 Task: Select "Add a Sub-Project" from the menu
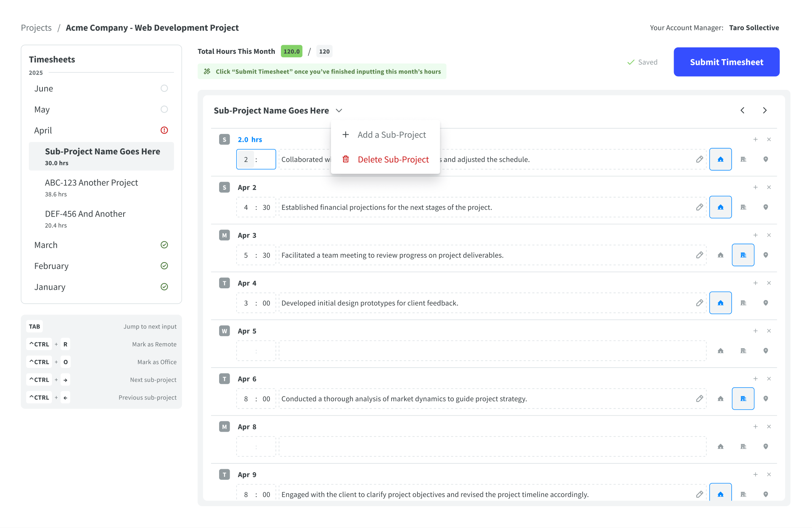[x=392, y=135]
